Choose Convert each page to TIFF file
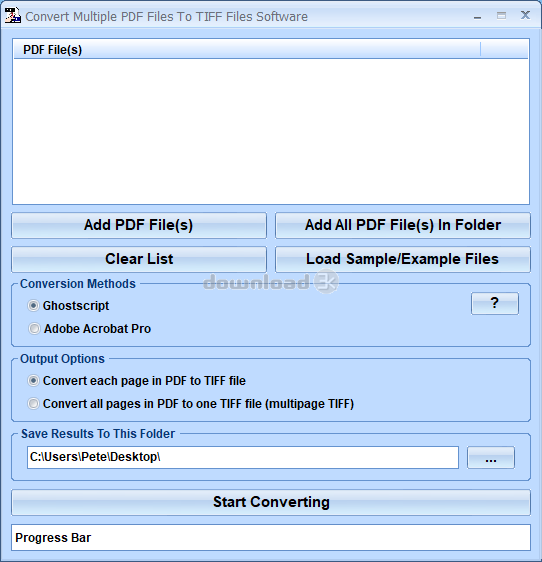This screenshot has height=562, width=542. coord(33,381)
